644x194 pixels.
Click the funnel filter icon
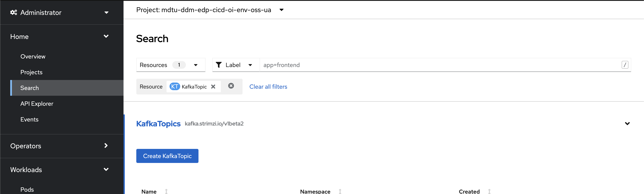pyautogui.click(x=219, y=65)
